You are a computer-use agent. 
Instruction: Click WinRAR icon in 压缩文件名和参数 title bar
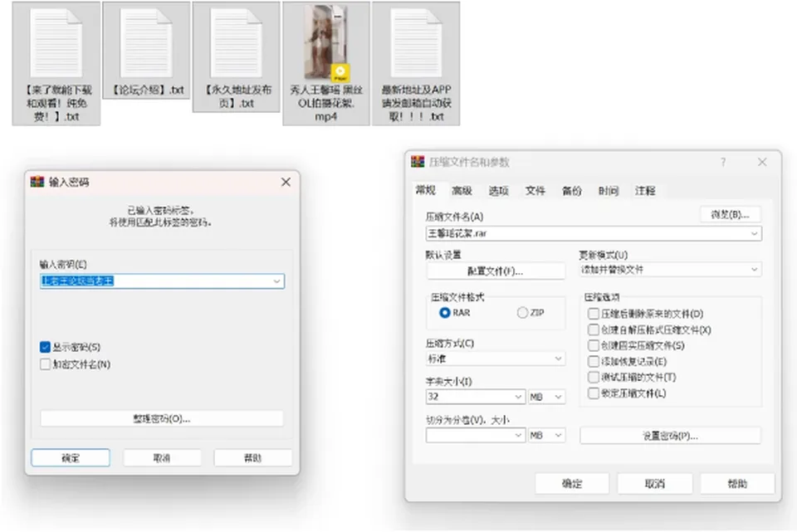(418, 162)
